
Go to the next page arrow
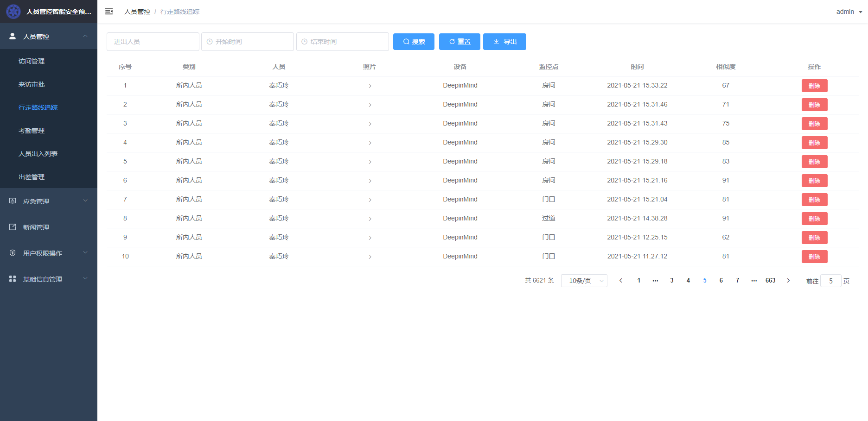tap(788, 281)
